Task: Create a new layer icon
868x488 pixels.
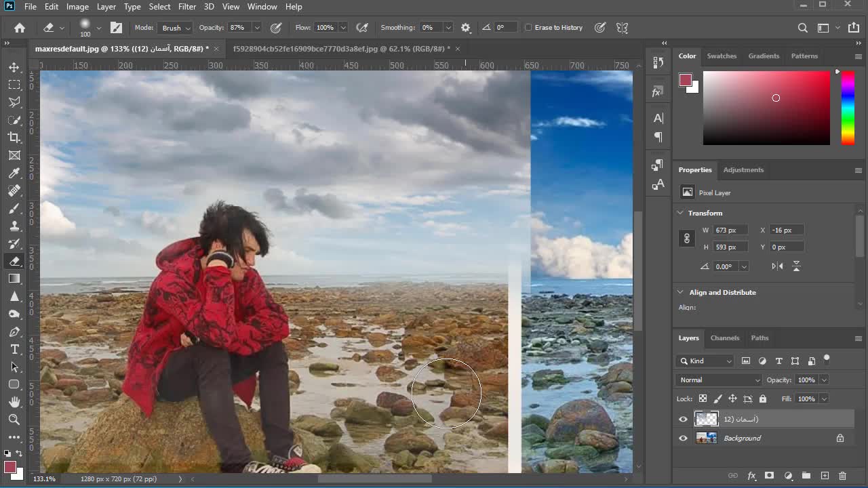Action: point(825,476)
